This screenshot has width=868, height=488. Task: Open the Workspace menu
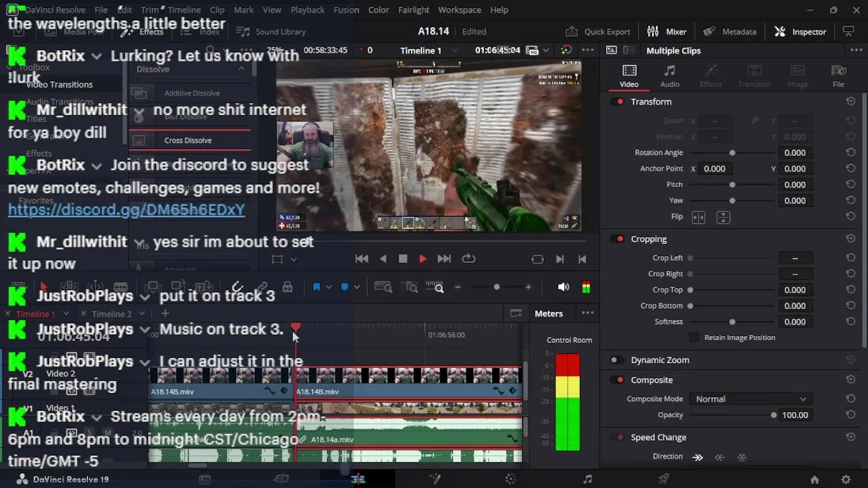point(459,10)
